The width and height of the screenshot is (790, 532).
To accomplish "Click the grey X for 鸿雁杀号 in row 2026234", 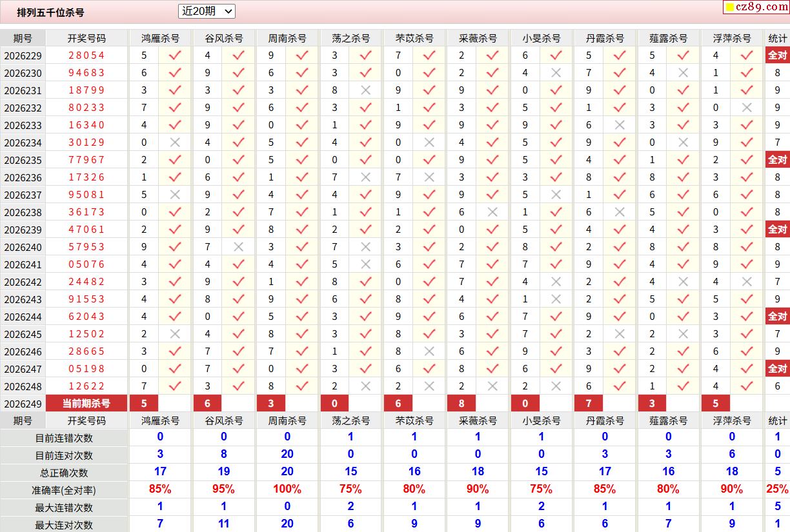I will [x=175, y=143].
